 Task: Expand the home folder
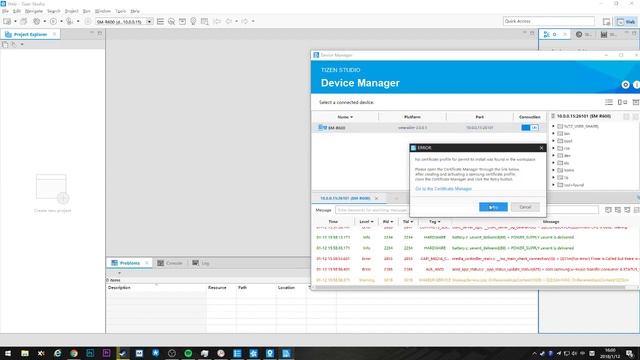pyautogui.click(x=553, y=170)
